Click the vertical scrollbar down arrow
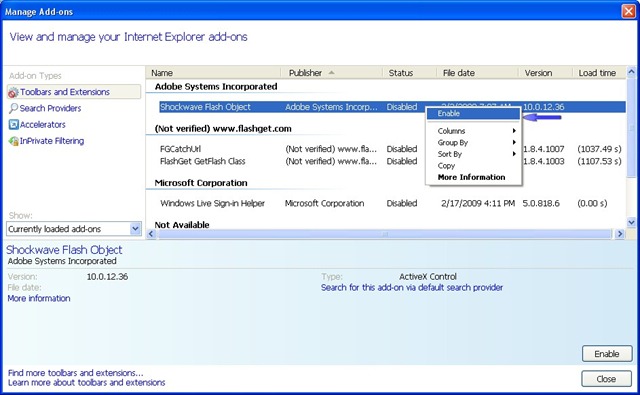Viewport: 640px width, 395px height. click(631, 222)
